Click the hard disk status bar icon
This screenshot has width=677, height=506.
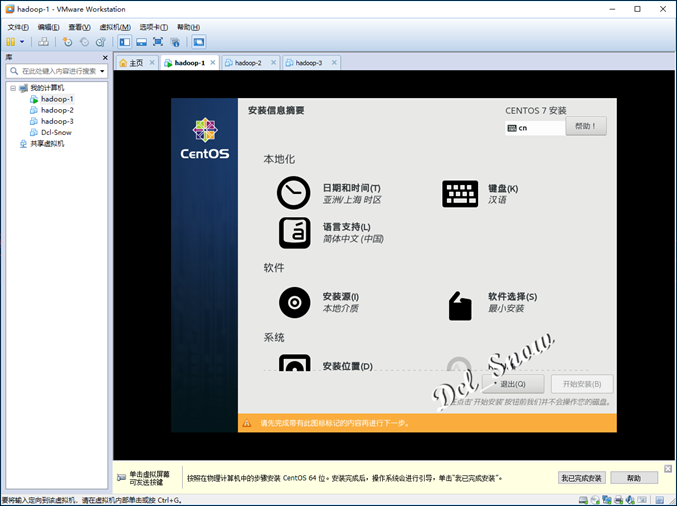583,500
